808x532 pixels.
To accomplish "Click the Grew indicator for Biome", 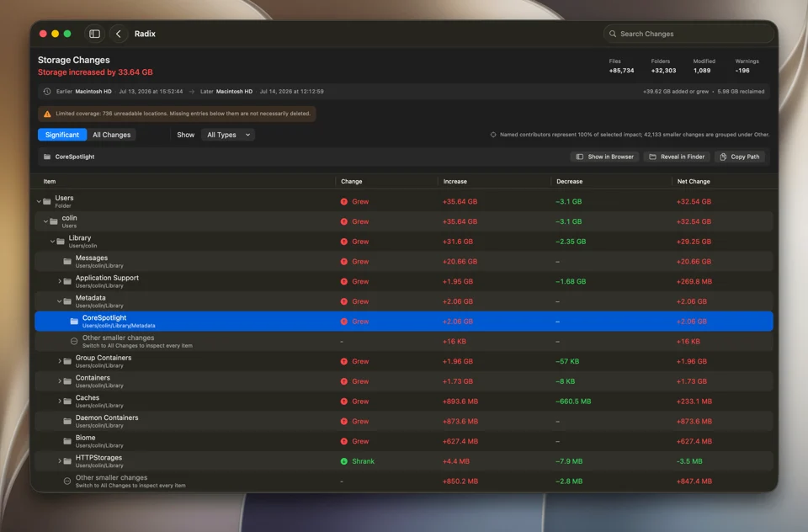I will (x=354, y=441).
